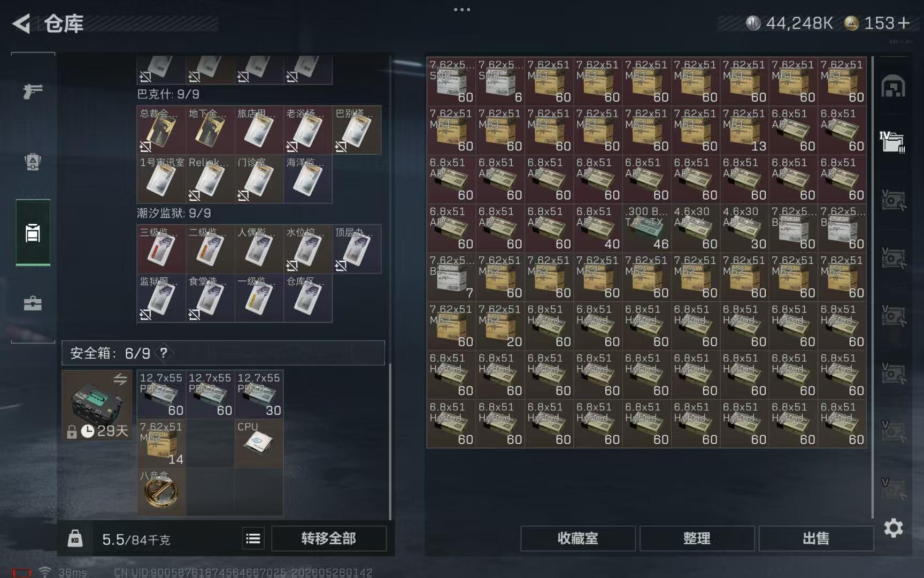The height and width of the screenshot is (578, 924).
Task: Select the level IV storage folder icon
Action: 892,142
